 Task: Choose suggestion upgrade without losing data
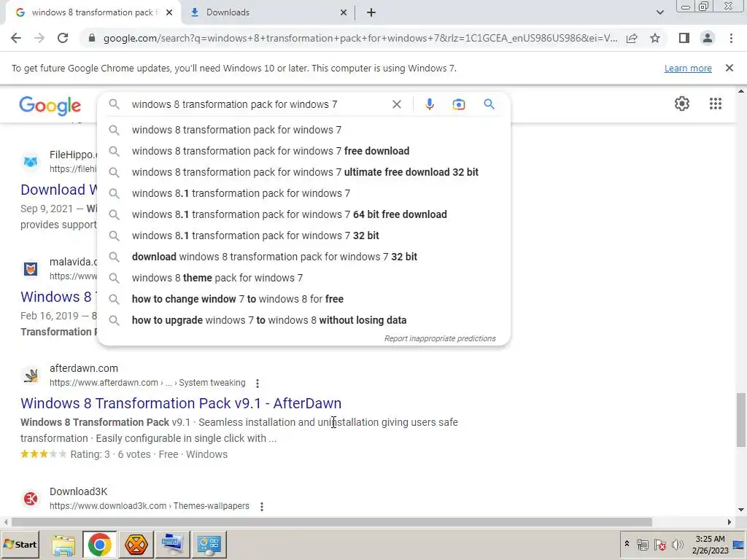pyautogui.click(x=304, y=320)
